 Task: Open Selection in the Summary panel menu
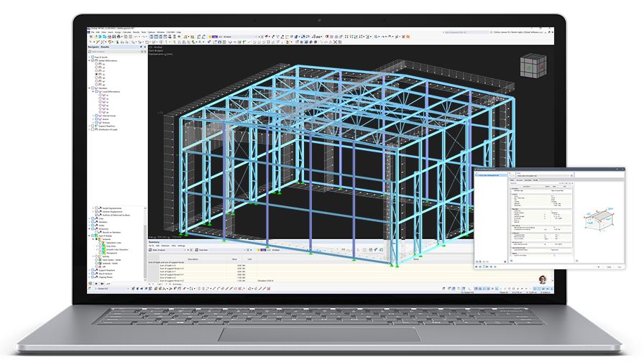pyautogui.click(x=165, y=246)
